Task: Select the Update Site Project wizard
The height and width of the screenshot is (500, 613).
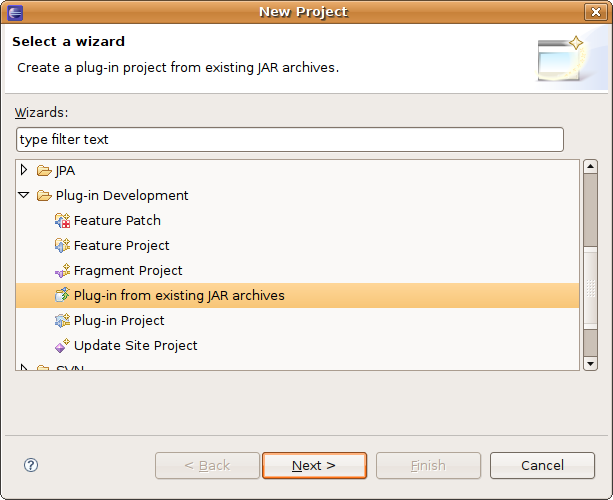Action: 135,346
